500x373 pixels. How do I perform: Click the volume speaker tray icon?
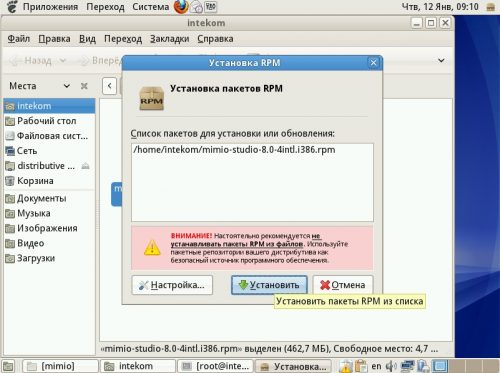coord(391,366)
